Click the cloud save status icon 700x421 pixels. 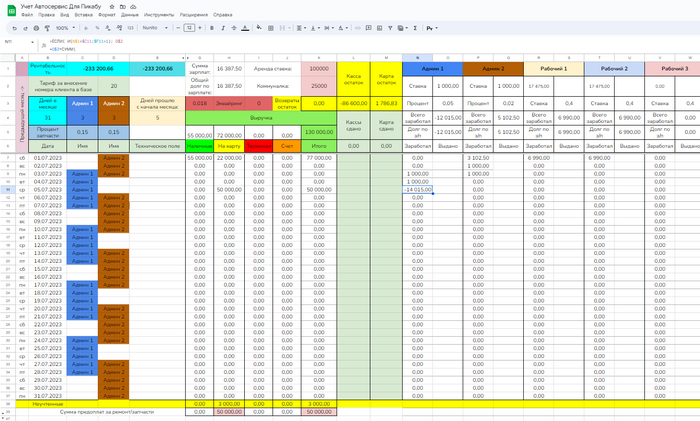coord(135,7)
